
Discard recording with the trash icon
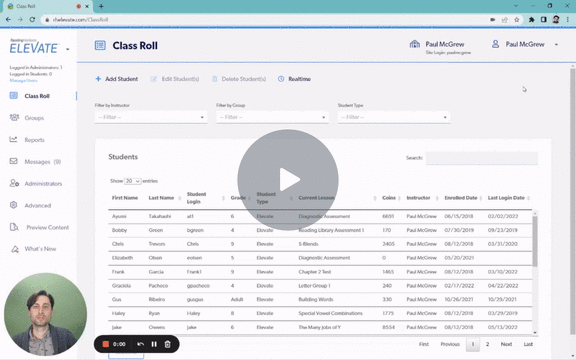click(168, 344)
